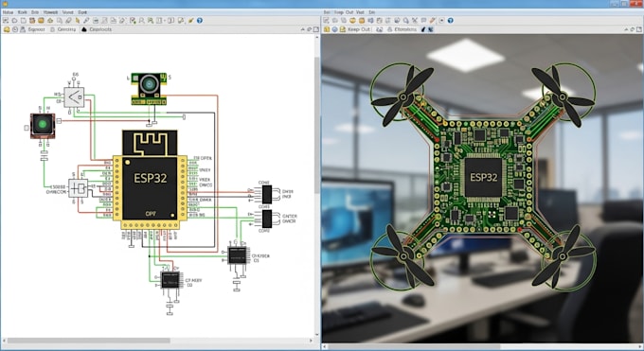
Task: Click the yellow icon at the start of the schematic tab row
Action: click(7, 29)
